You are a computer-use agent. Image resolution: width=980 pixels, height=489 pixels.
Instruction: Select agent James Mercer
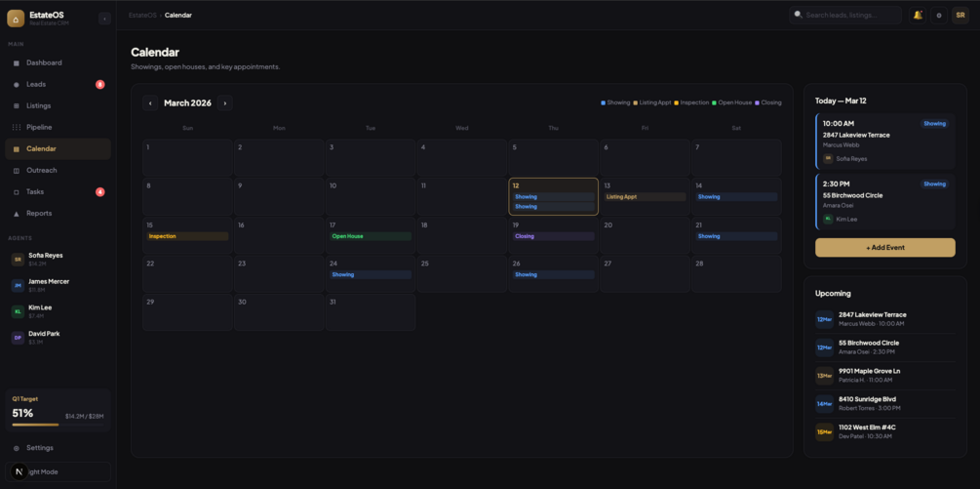click(x=59, y=285)
